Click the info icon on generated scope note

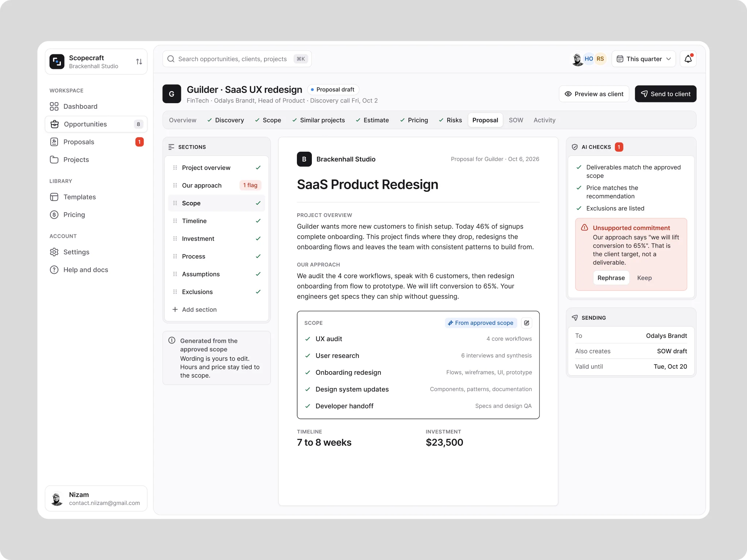(172, 341)
